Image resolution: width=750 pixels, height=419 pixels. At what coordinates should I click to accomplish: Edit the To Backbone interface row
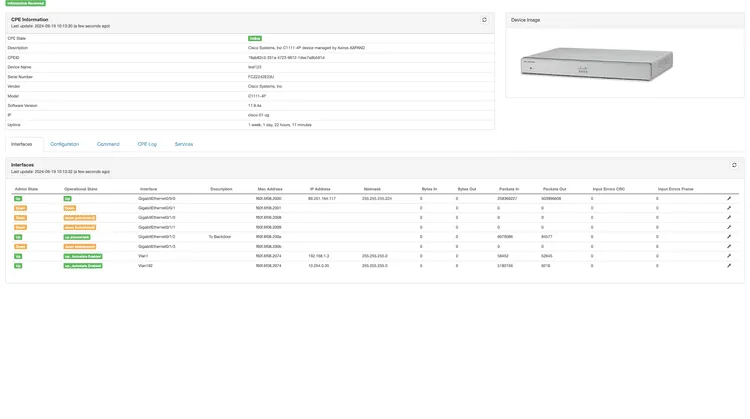point(729,237)
